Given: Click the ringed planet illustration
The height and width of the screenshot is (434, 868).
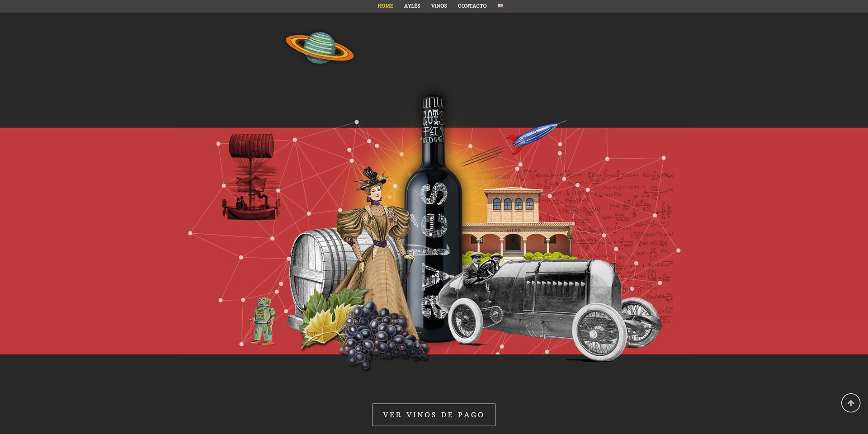Looking at the screenshot, I should 320,47.
